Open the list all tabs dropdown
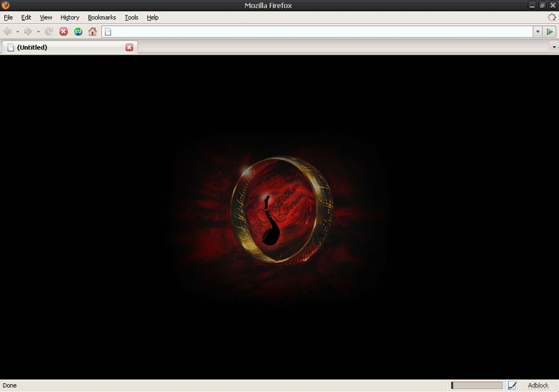This screenshot has width=559, height=392. [554, 48]
